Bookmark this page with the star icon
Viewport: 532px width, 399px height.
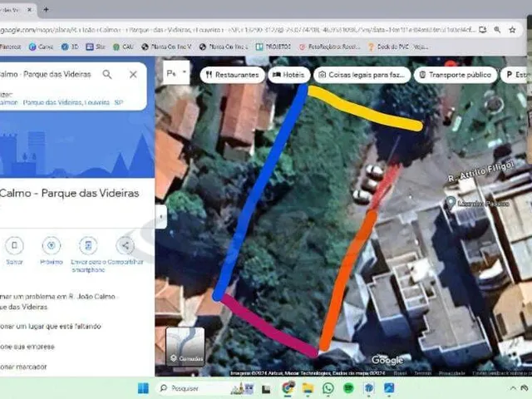coord(512,30)
